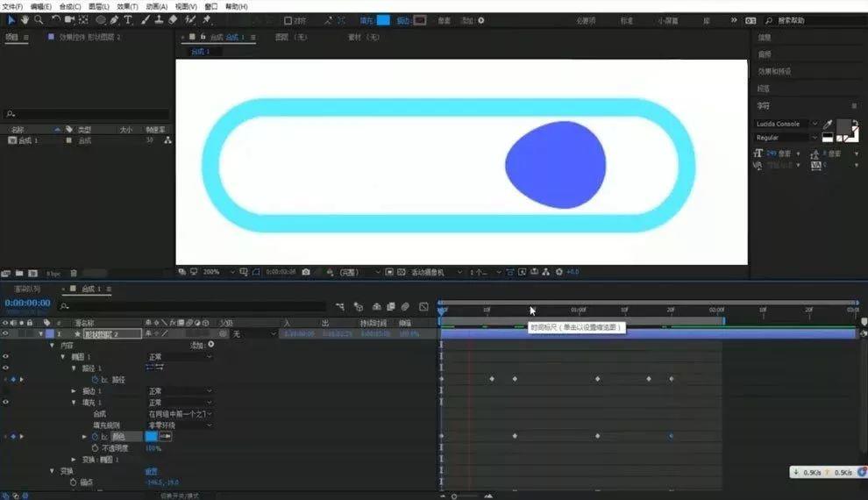868x500 pixels.
Task: Click 重置 link beside 变换
Action: [x=151, y=471]
